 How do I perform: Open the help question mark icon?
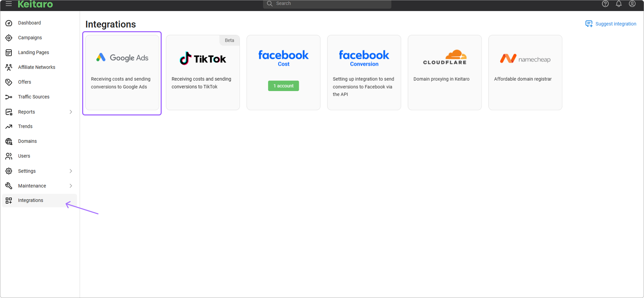605,4
